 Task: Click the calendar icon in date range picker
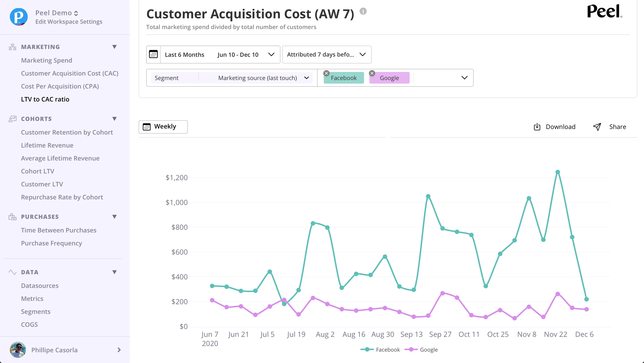pos(153,54)
